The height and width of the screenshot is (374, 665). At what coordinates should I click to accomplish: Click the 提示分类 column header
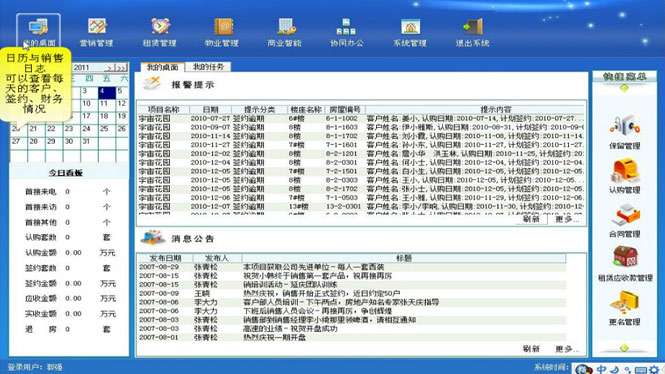tap(260, 109)
